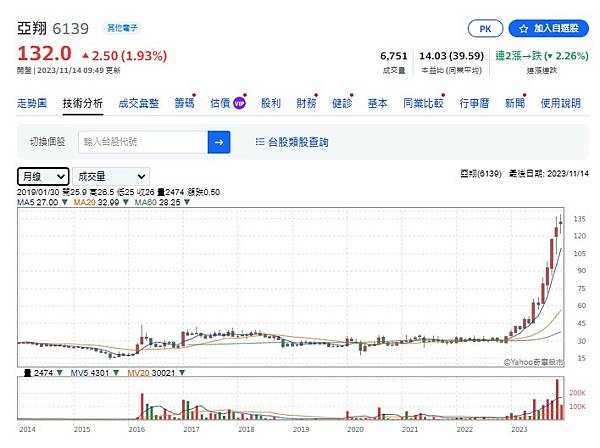The image size is (600, 448).
Task: Click the 2023 year label on chart axis
Action: [x=519, y=429]
